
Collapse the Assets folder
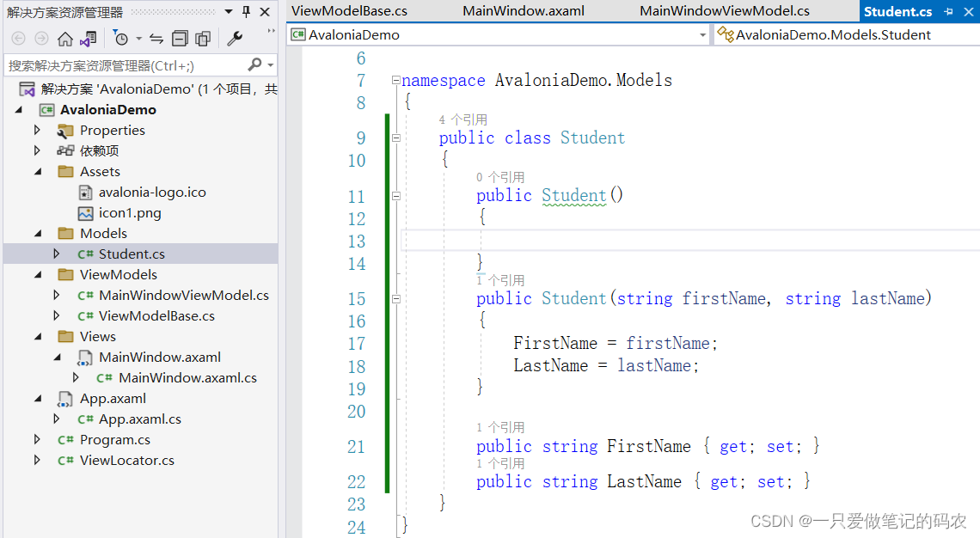coord(38,171)
